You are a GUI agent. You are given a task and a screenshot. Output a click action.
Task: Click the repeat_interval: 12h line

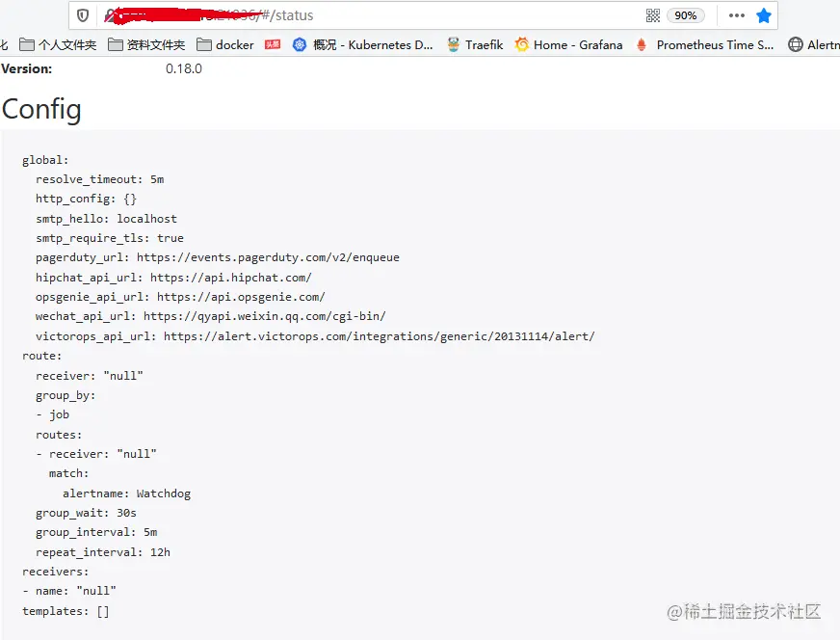[103, 552]
